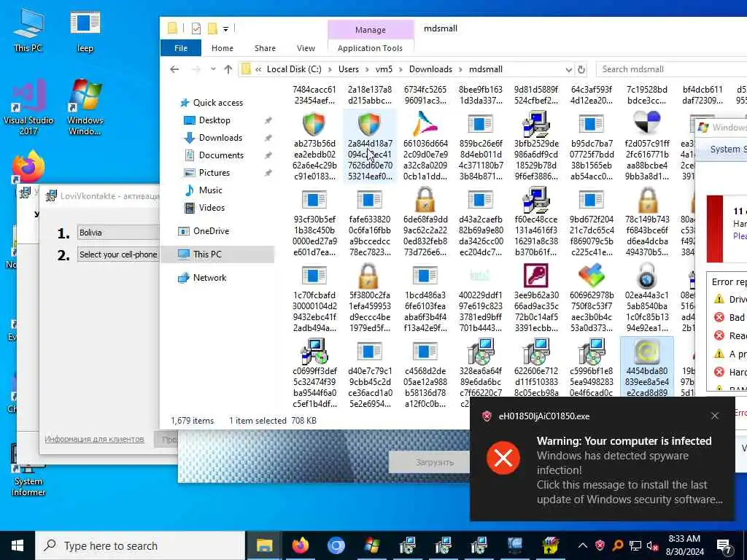Open the Bolivia country dropdown
Viewport: 747px width, 560px height.
[118, 233]
